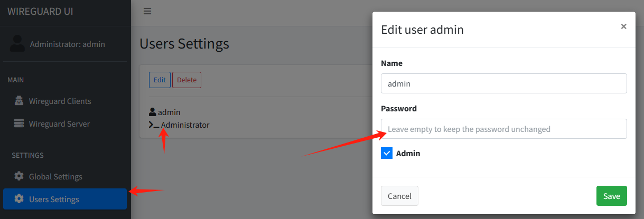Viewport: 644px width, 219px height.
Task: Select Users Settings in sidebar
Action: 54,199
